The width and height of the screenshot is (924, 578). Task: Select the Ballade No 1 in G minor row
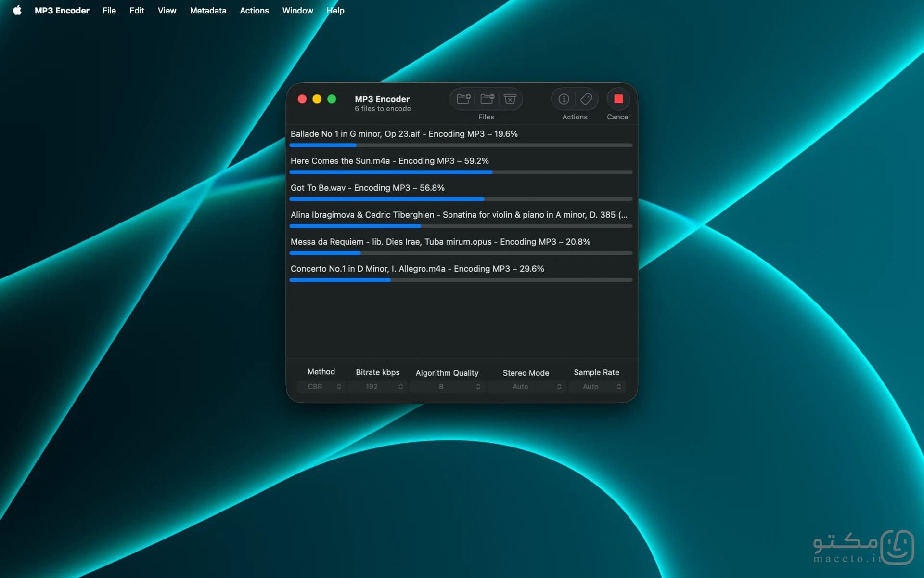click(x=461, y=138)
